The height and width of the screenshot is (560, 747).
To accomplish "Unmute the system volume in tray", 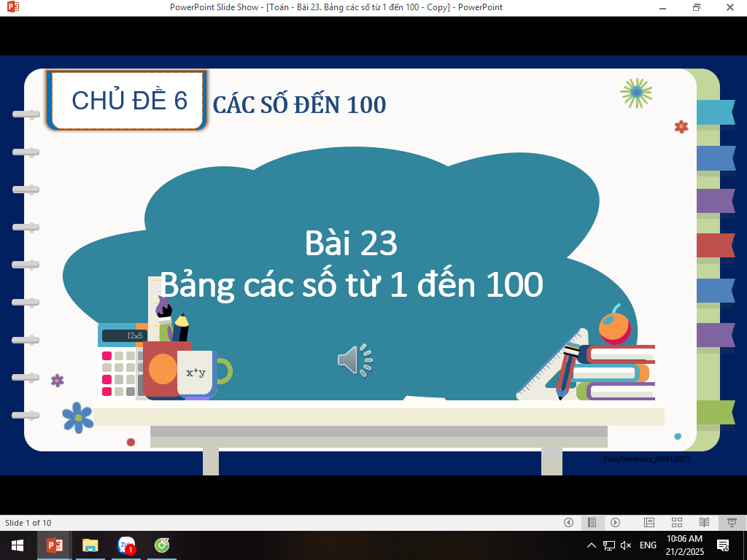I will click(x=626, y=545).
